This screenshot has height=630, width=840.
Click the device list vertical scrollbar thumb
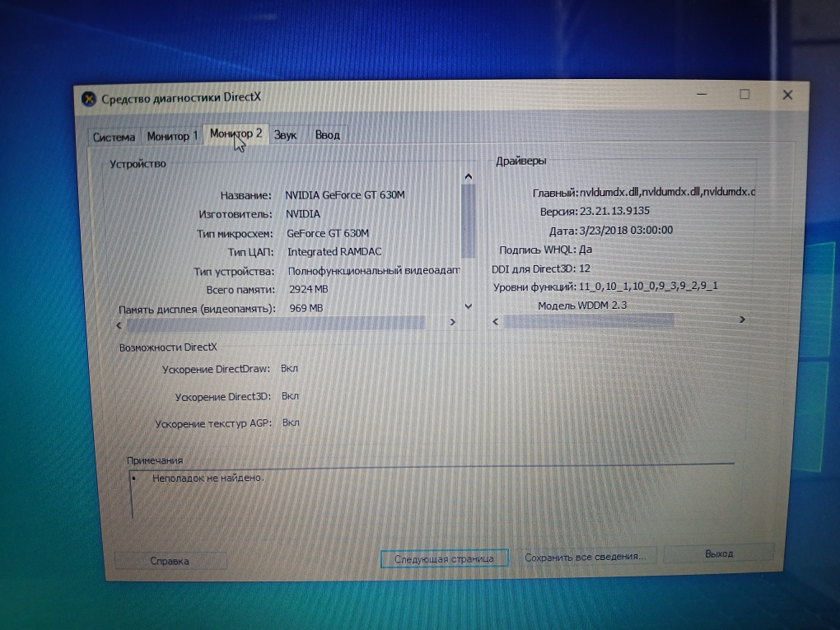(x=469, y=221)
